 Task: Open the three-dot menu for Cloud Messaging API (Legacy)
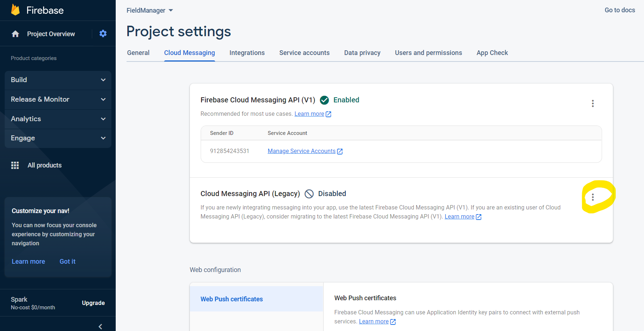(x=593, y=197)
